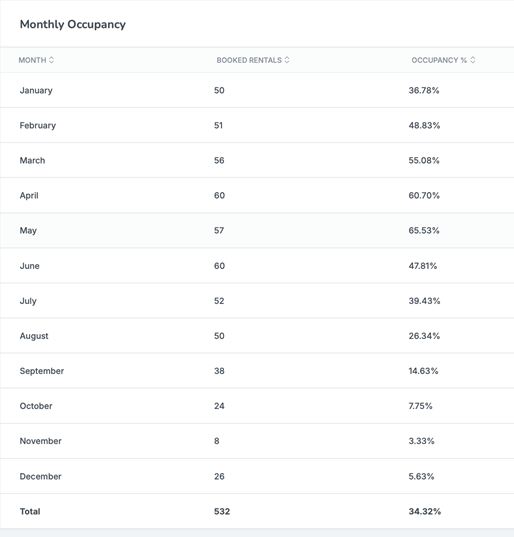The image size is (514, 537).
Task: Click June's booked rentals value 60
Action: coord(220,266)
